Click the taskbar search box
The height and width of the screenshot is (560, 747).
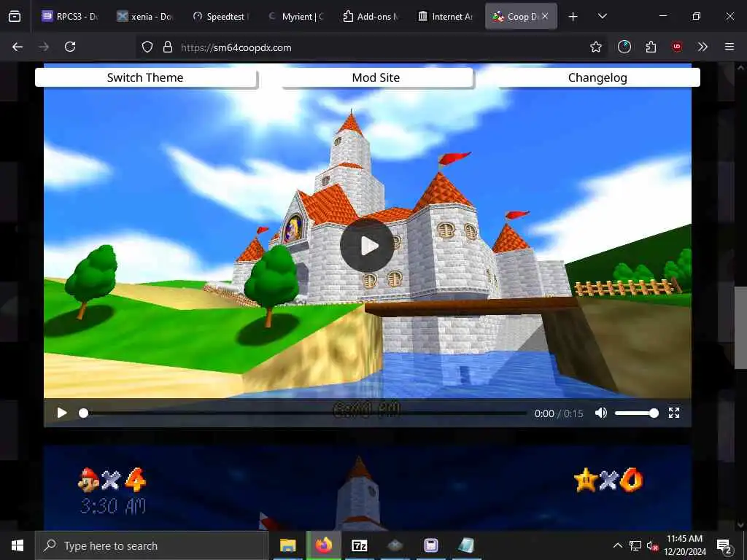152,545
